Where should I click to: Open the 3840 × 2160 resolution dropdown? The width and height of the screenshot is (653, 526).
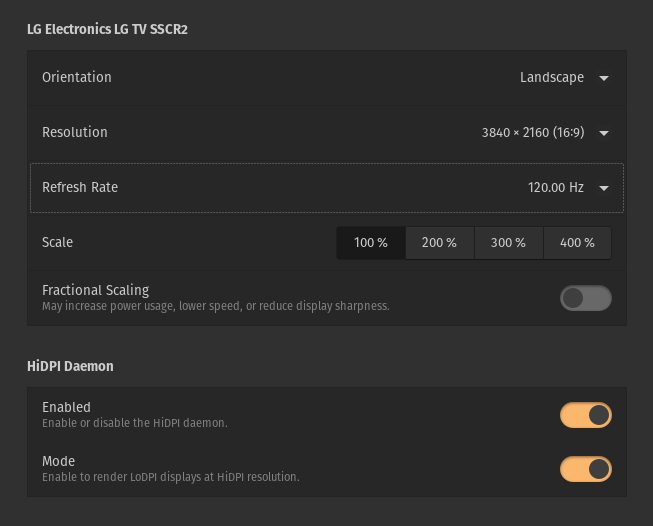point(532,133)
